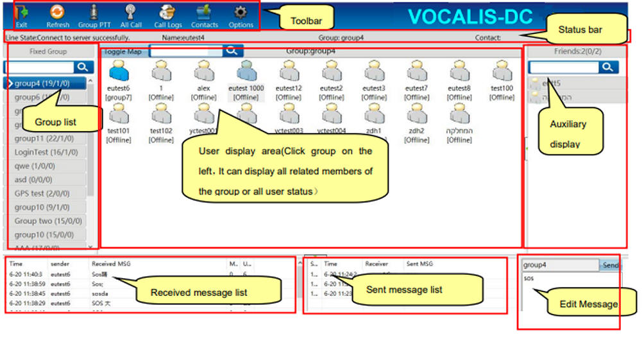Image resolution: width=644 pixels, height=339 pixels.
Task: Select offline user alex
Action: (x=204, y=80)
